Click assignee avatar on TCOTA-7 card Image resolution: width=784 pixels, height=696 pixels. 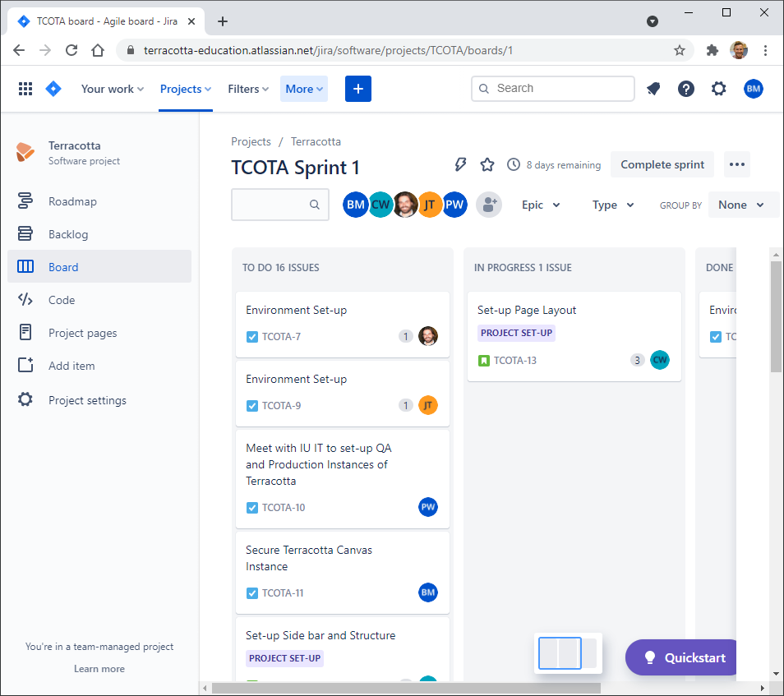click(x=428, y=336)
